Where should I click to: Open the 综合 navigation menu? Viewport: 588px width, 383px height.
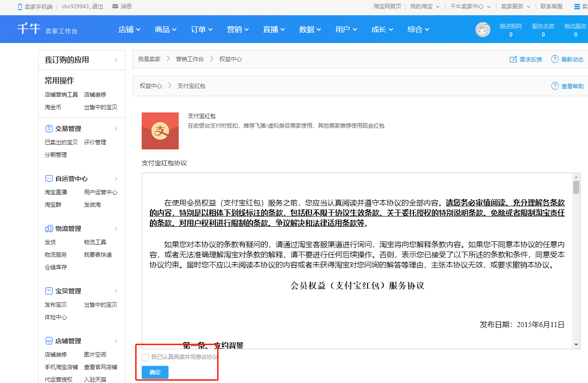coord(419,29)
